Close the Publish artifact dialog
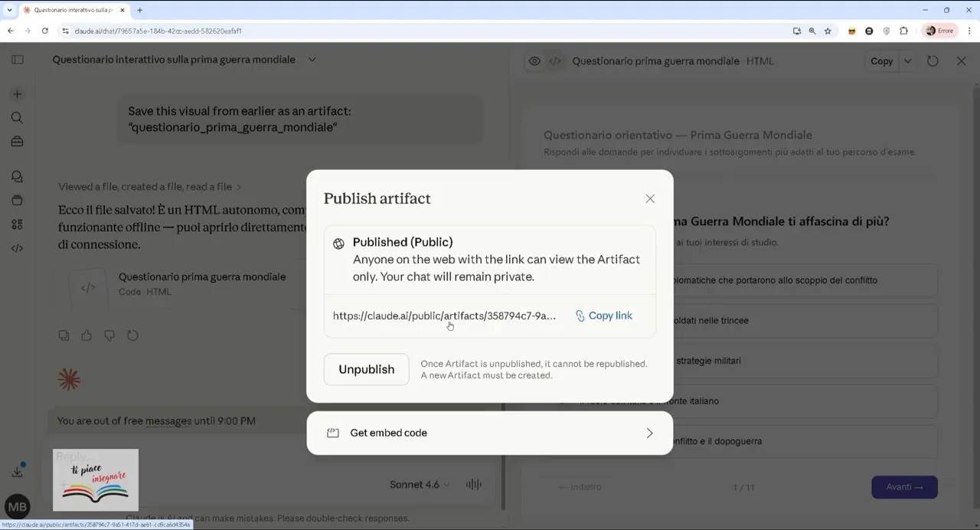The width and height of the screenshot is (980, 530). click(650, 198)
